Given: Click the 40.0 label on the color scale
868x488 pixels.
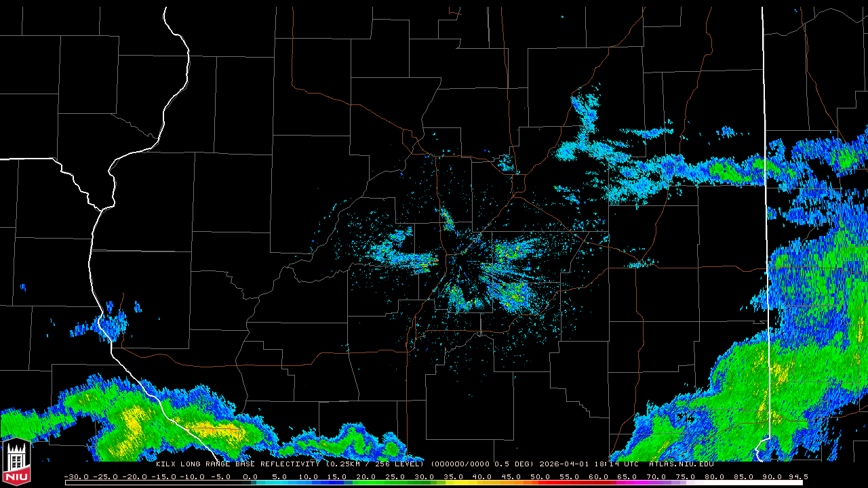Looking at the screenshot, I should point(482,477).
